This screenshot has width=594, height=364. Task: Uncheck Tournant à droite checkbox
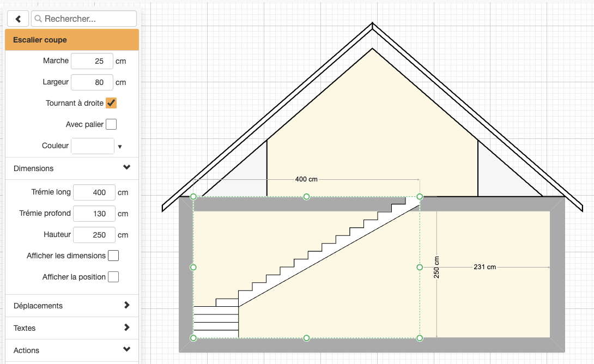click(111, 103)
